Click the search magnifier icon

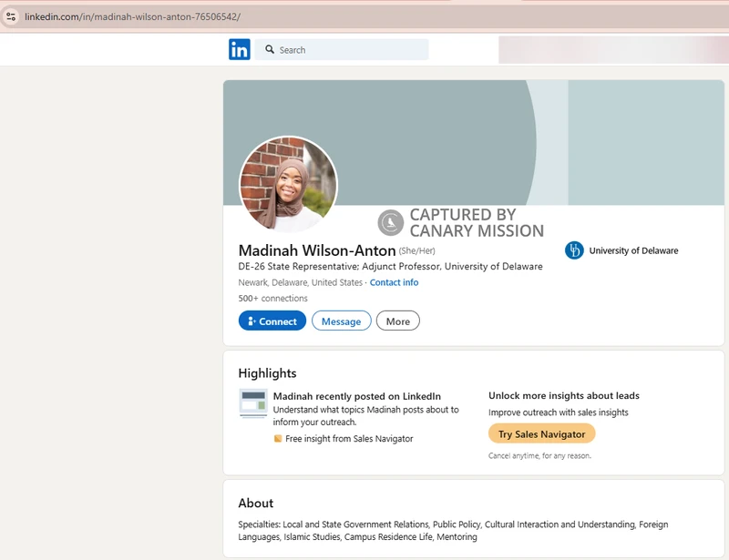(270, 49)
